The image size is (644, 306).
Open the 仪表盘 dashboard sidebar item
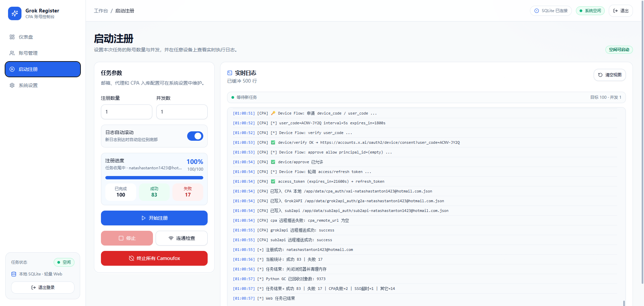coord(43,37)
